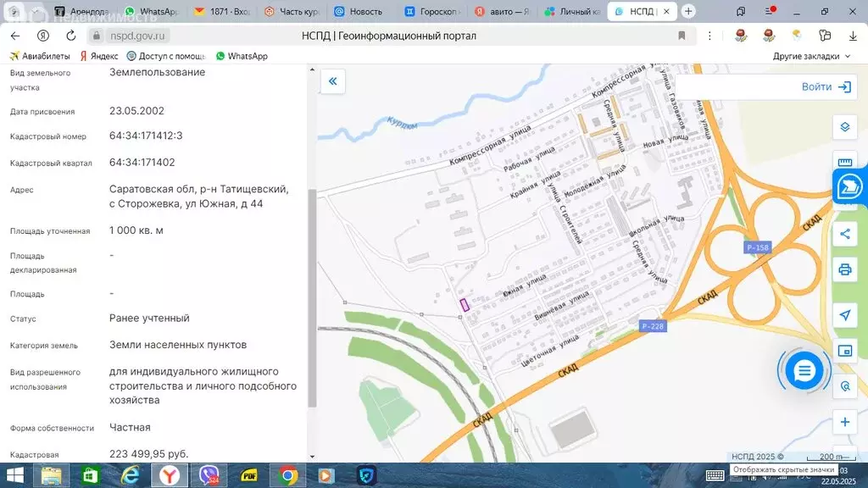Select the ruler measurement tool
The height and width of the screenshot is (488, 868).
click(x=845, y=162)
